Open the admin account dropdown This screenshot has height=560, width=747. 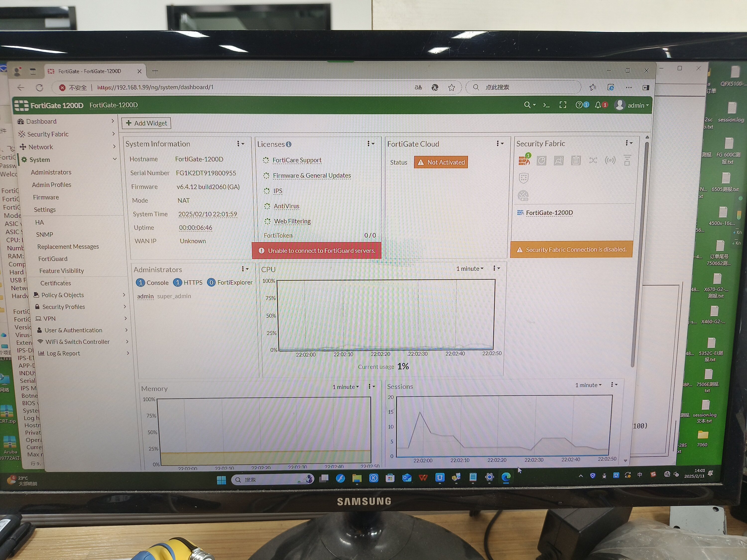(x=638, y=106)
